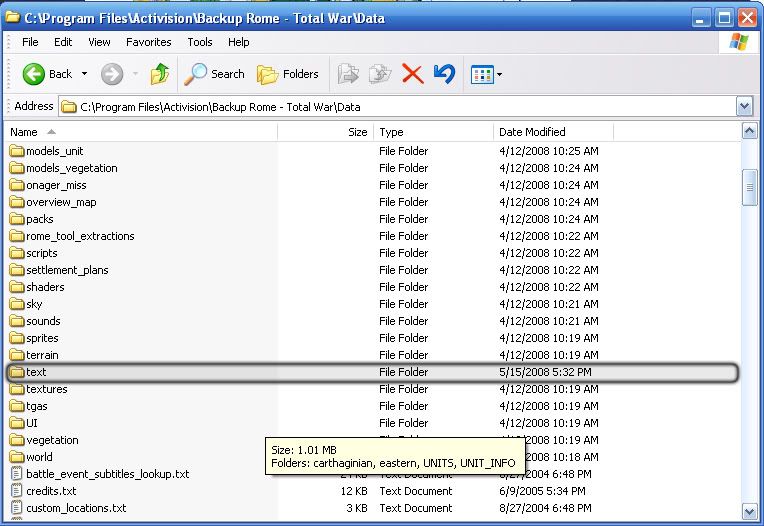The height and width of the screenshot is (526, 764).
Task: Click the grey Forward arrow button
Action: click(112, 75)
